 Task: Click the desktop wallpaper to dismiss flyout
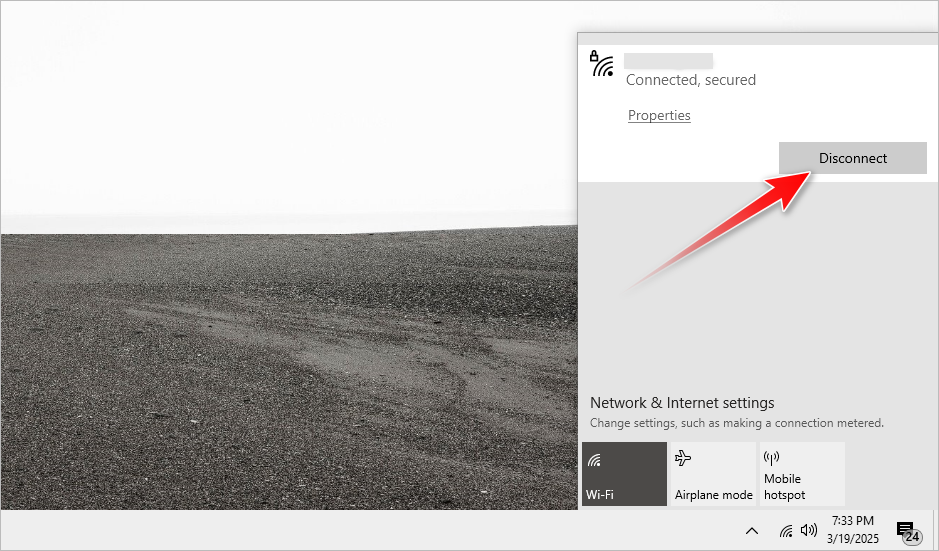point(280,350)
